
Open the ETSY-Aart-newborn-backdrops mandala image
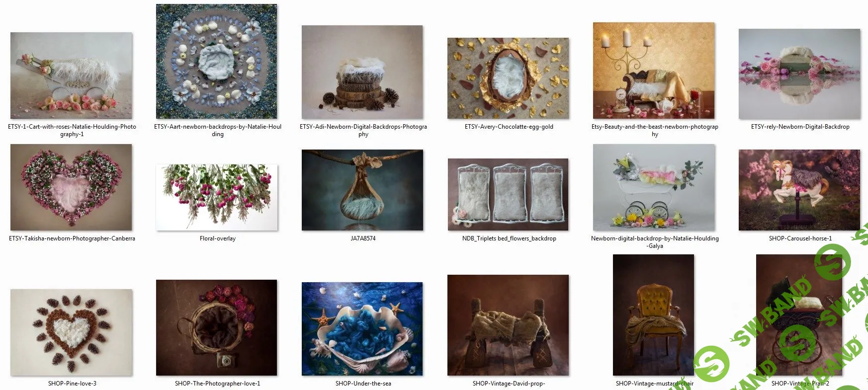tap(217, 62)
